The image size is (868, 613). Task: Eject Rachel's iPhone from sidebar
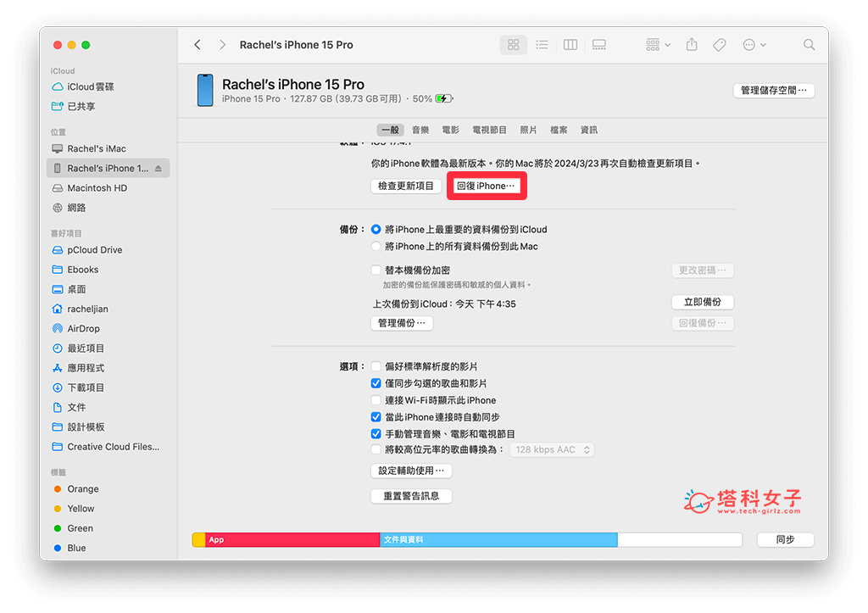click(x=159, y=169)
